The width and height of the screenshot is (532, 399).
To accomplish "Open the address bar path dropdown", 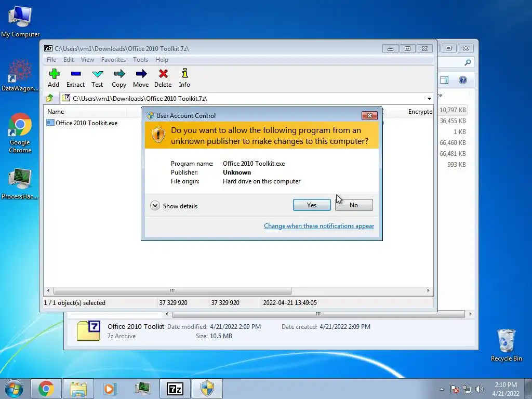I will pos(429,99).
